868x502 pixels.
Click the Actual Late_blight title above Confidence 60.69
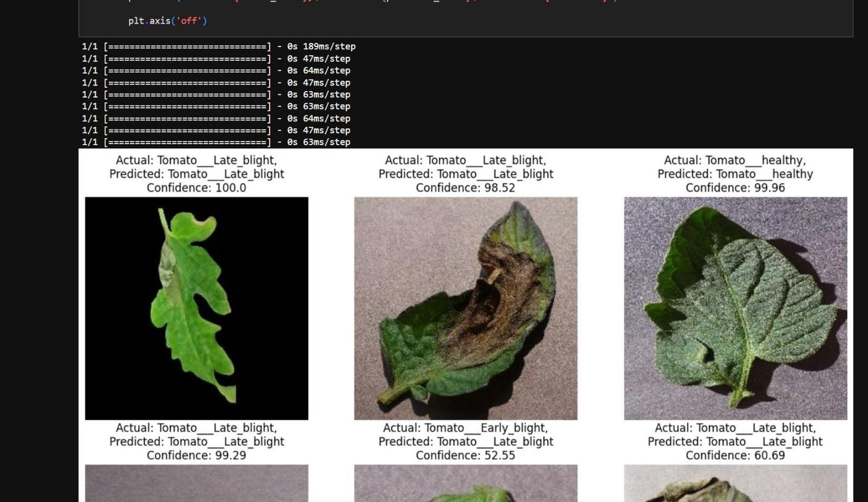(735, 428)
